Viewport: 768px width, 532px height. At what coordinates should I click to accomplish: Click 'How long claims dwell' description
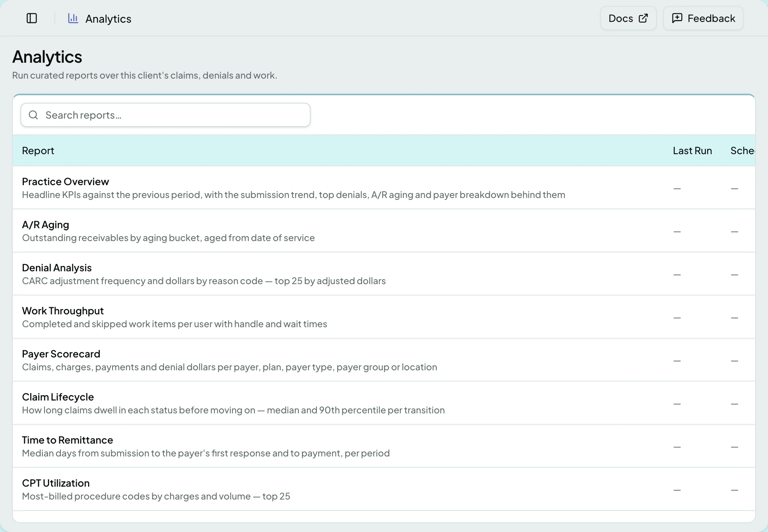[233, 410]
